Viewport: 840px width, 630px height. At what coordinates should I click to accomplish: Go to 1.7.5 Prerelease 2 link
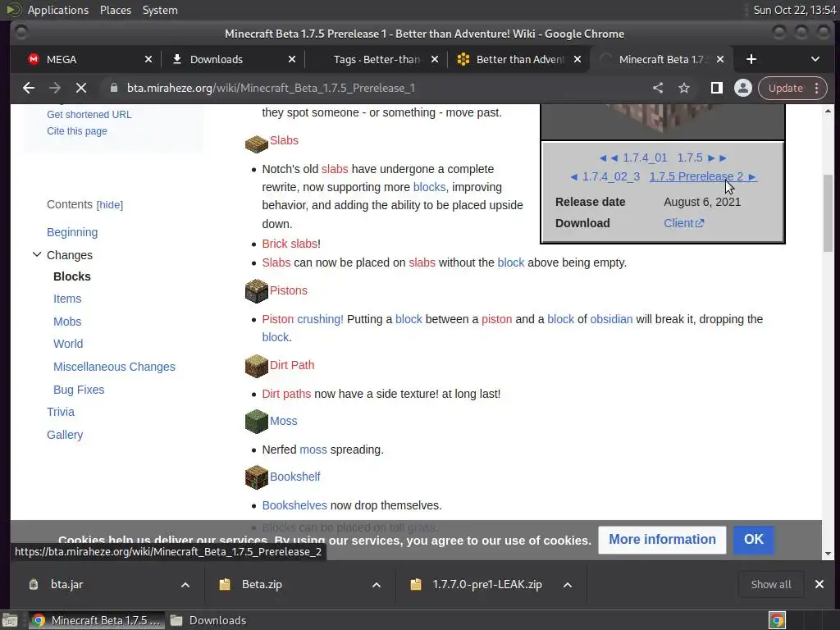tap(703, 177)
